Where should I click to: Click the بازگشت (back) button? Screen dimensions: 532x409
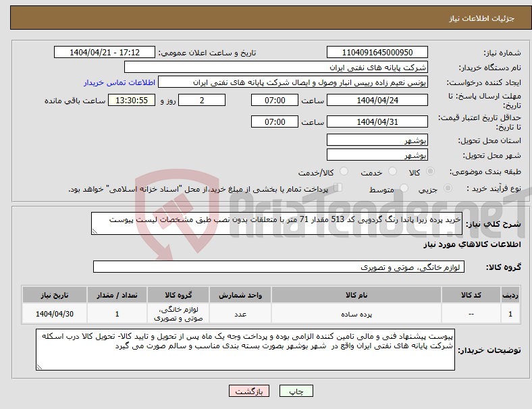pyautogui.click(x=248, y=391)
